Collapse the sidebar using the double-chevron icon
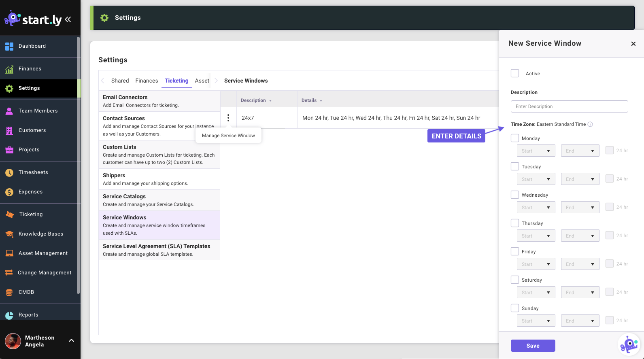Screen dimensions: 644x359 68,19
